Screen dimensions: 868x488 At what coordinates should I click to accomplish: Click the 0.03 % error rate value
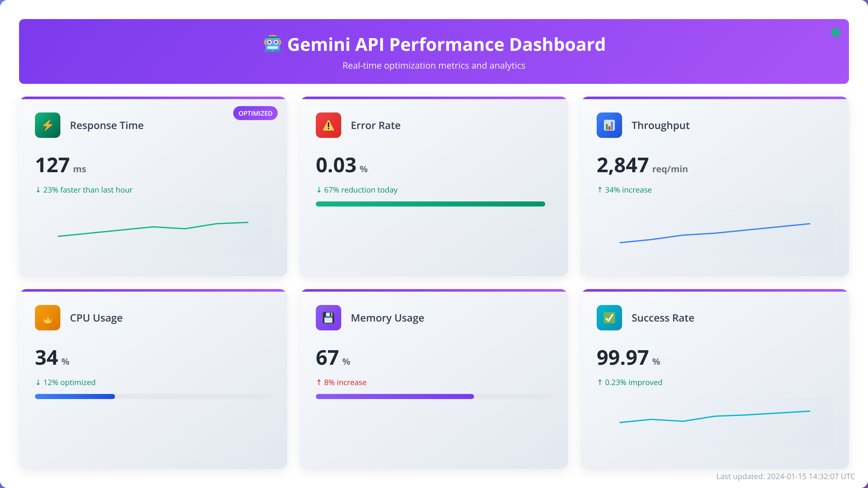click(x=342, y=165)
